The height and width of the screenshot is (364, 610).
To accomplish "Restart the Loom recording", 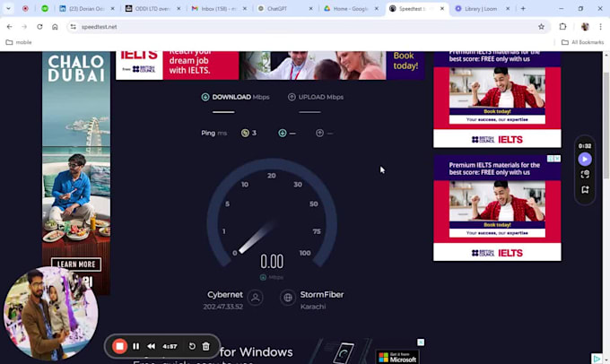I will [x=192, y=346].
